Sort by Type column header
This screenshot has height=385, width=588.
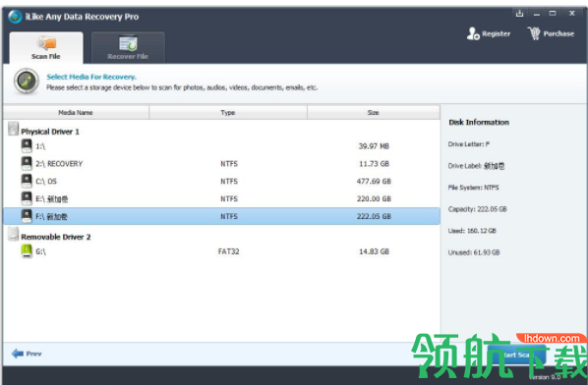(227, 112)
